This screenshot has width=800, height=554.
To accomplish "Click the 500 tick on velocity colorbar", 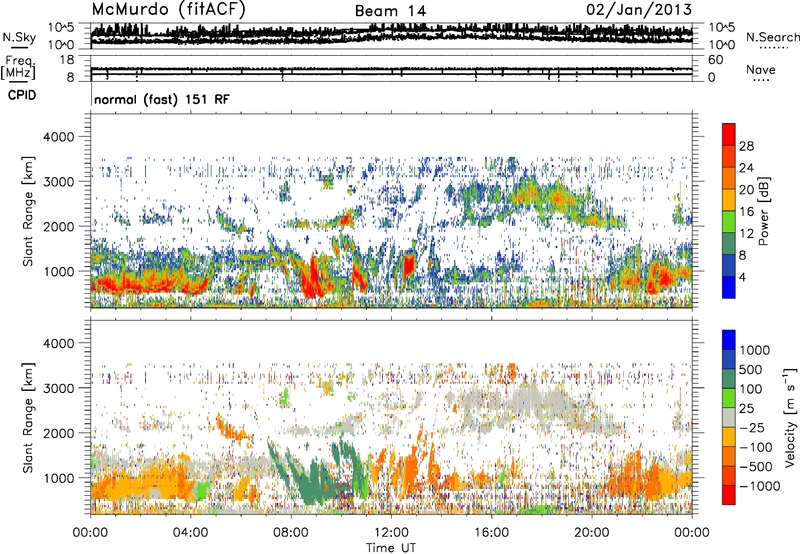I will 751,369.
